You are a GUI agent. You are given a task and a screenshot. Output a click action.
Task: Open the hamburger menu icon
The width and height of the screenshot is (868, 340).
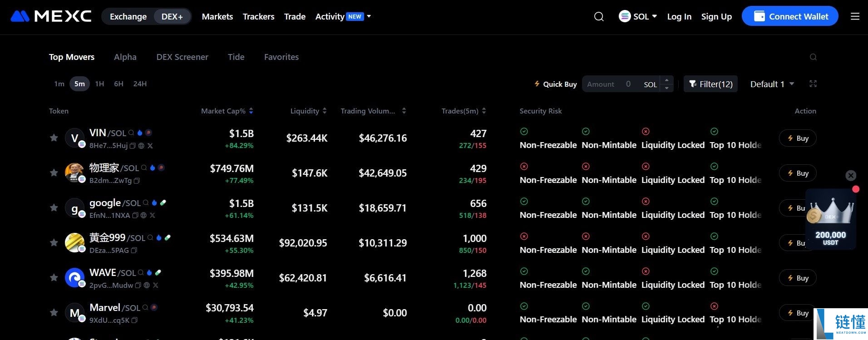855,17
